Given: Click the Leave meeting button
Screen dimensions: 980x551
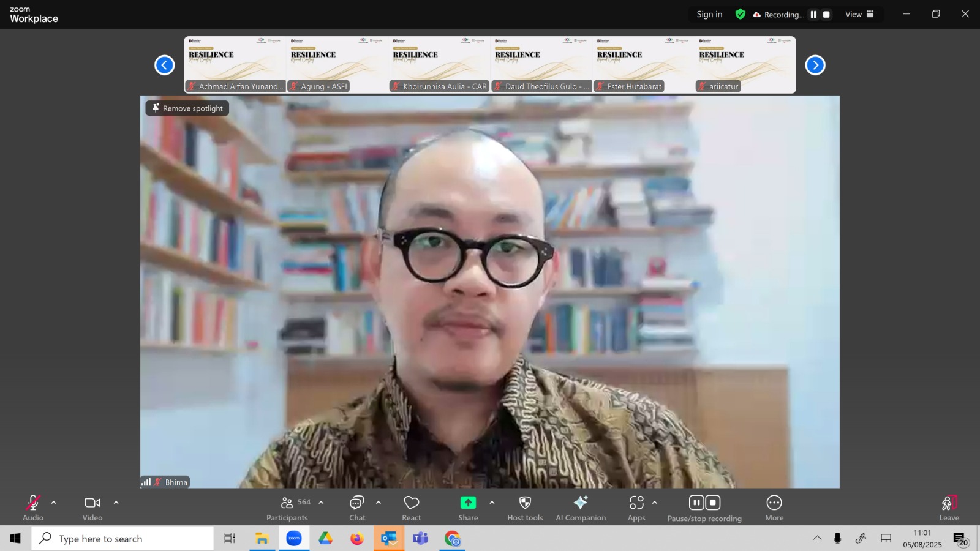Looking at the screenshot, I should coord(949,508).
